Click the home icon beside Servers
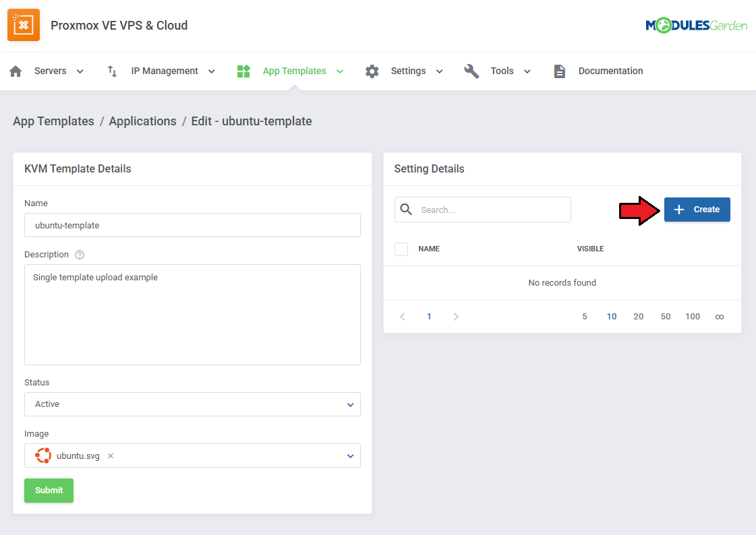756x535 pixels. tap(16, 71)
